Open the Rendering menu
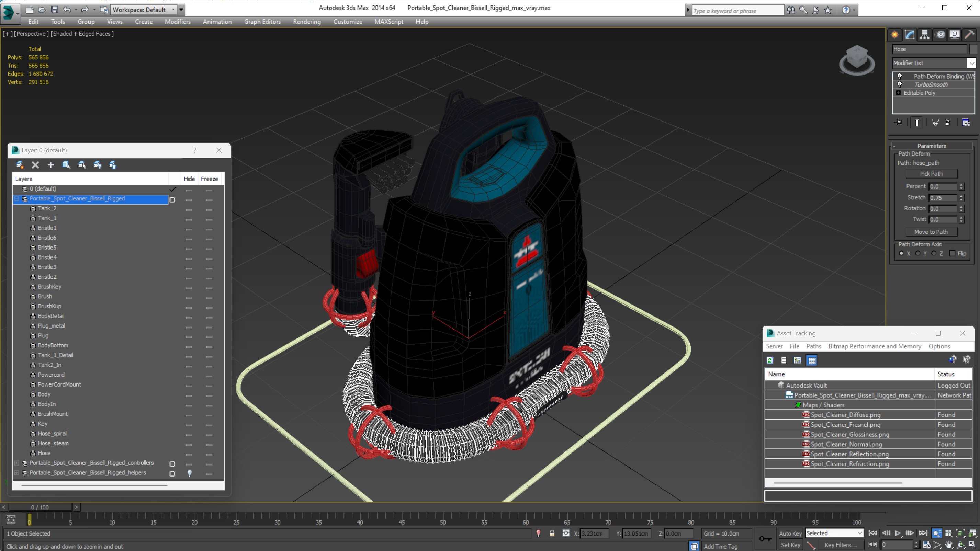 [307, 22]
